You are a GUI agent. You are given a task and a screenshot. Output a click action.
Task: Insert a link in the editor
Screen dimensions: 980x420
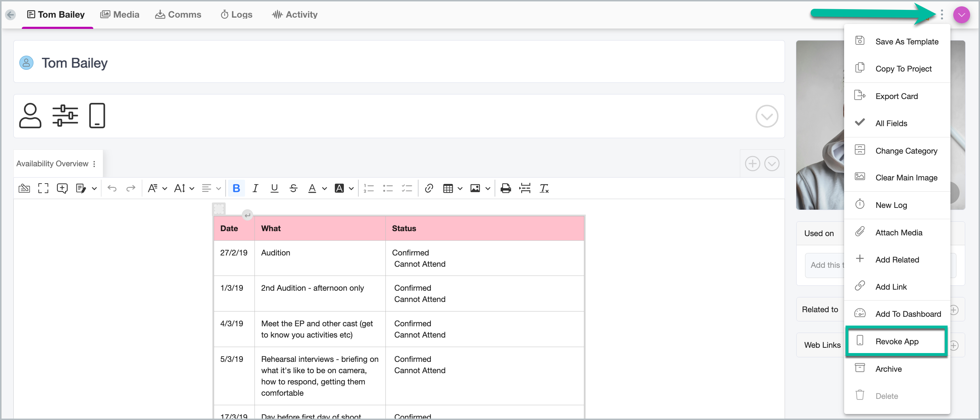click(429, 188)
